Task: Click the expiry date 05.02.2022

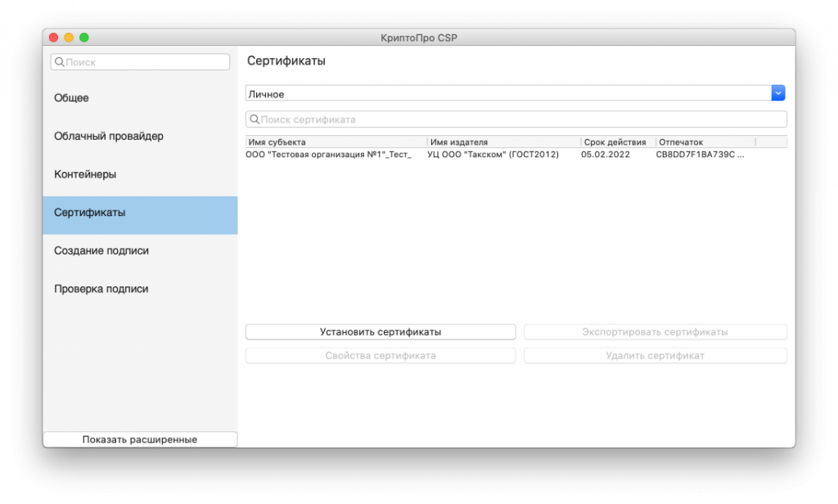Action: (606, 155)
